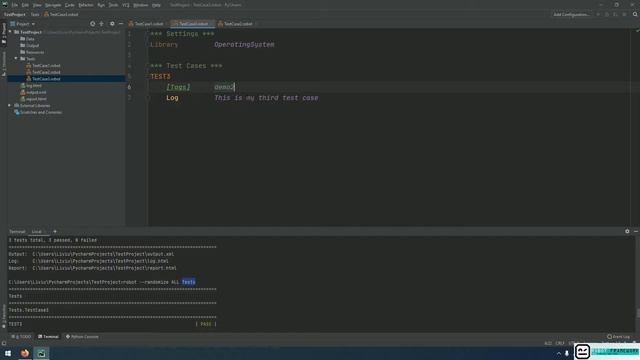Screen dimensions: 640x360
Task: Click the expand/collapse all icon in Project panel
Action: pyautogui.click(x=102, y=24)
